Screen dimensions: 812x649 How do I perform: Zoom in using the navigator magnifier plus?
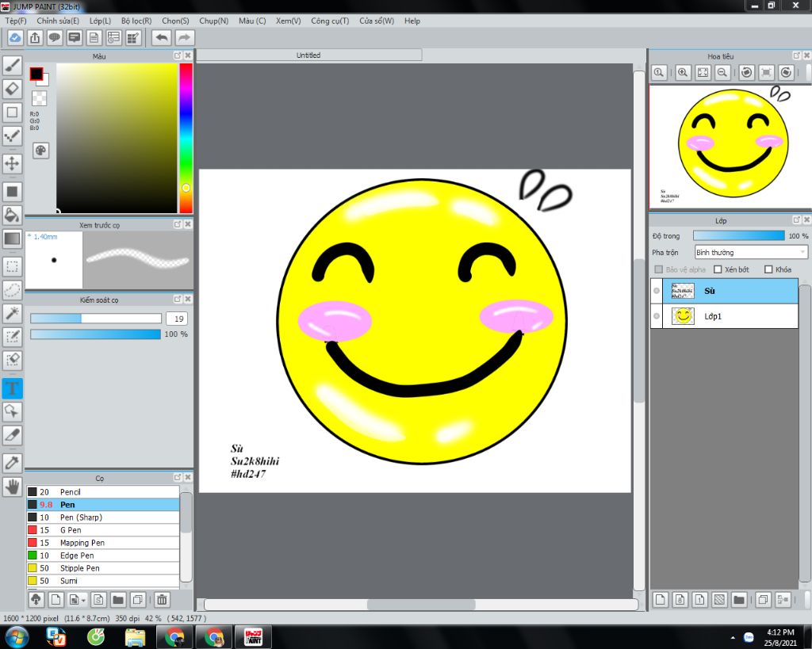tap(683, 72)
